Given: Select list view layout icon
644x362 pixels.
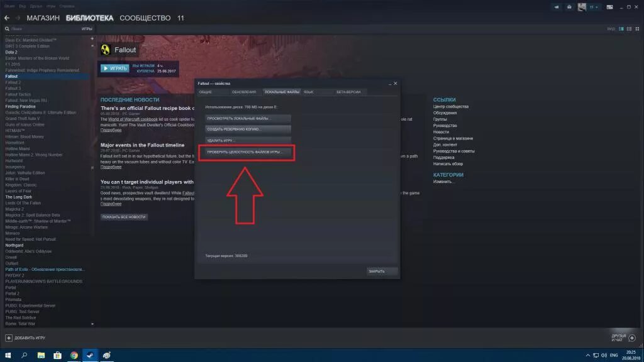Looking at the screenshot, I should (x=629, y=29).
